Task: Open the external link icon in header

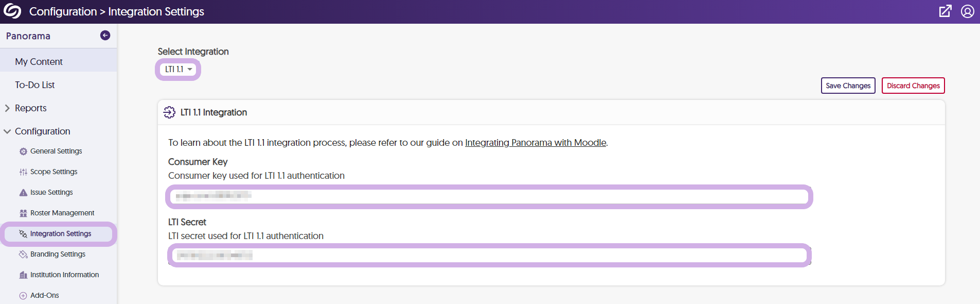Action: [946, 11]
